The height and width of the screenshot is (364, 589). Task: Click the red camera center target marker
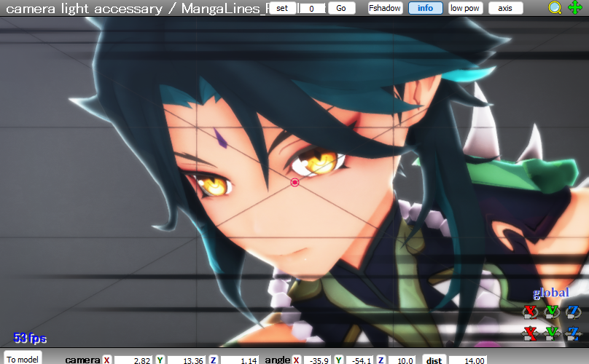pyautogui.click(x=295, y=182)
